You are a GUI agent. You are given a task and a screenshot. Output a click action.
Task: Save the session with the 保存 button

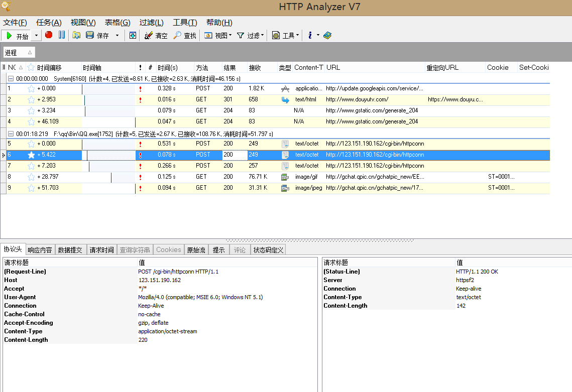(97, 35)
